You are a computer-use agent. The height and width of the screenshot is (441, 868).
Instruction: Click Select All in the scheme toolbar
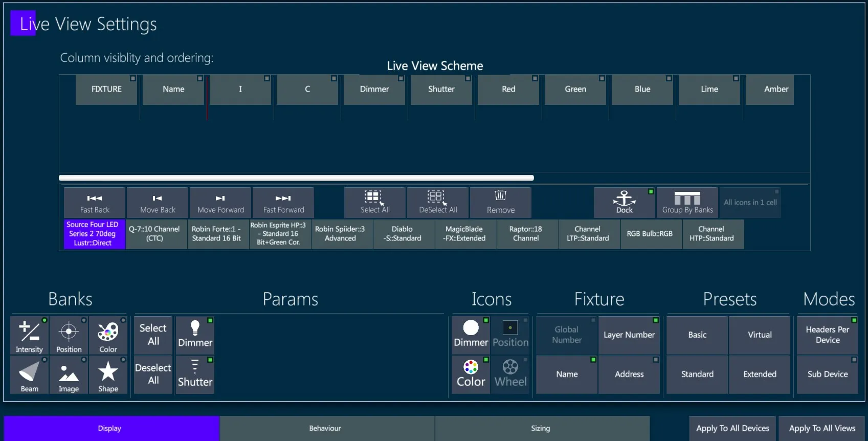click(x=375, y=203)
